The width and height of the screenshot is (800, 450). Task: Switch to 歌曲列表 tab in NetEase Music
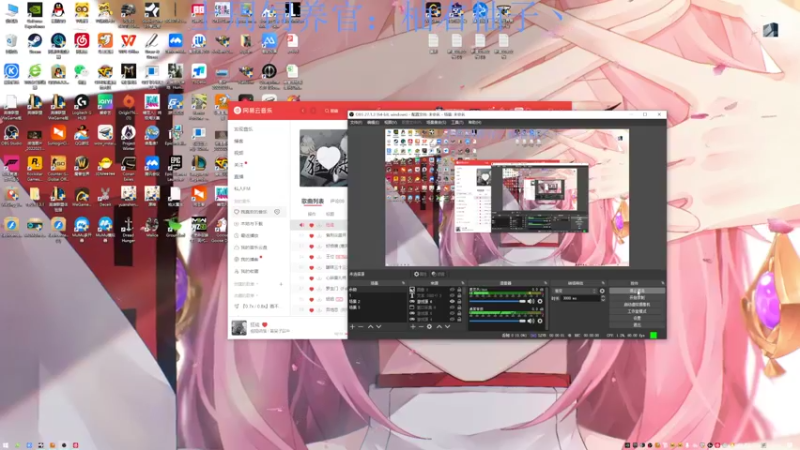pyautogui.click(x=312, y=201)
